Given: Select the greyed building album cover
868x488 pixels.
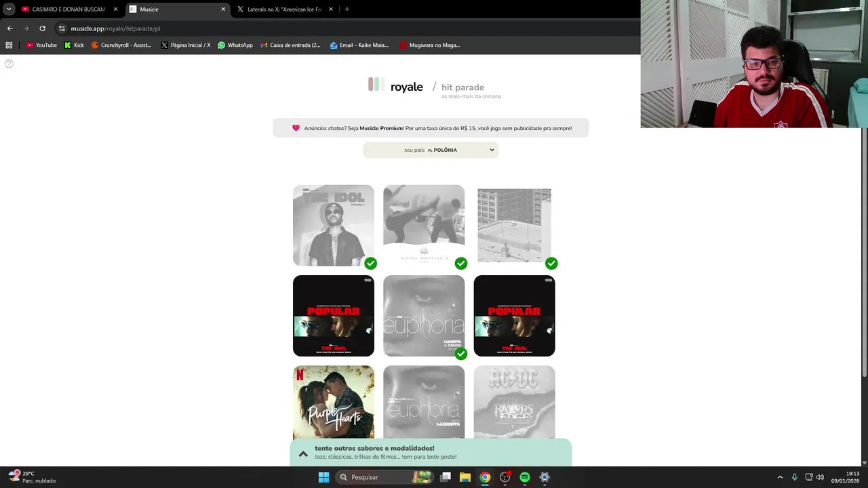Looking at the screenshot, I should (514, 226).
